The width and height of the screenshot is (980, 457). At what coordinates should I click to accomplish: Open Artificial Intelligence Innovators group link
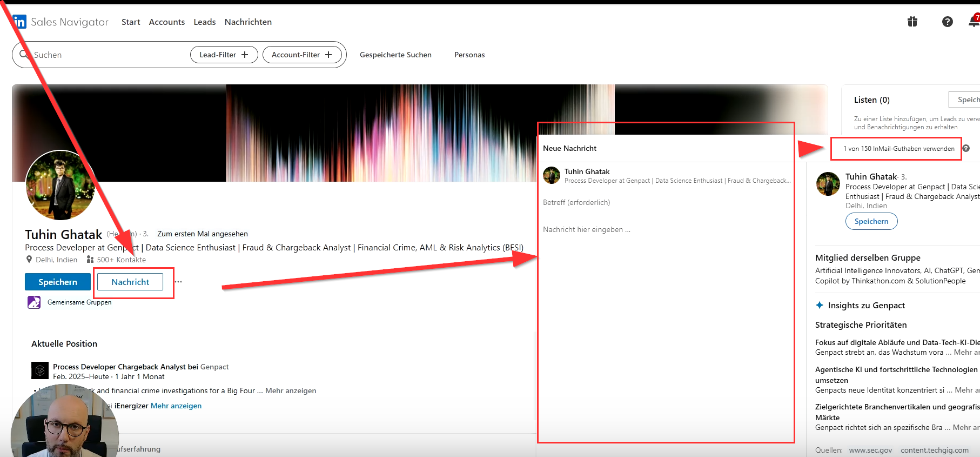[x=897, y=275]
